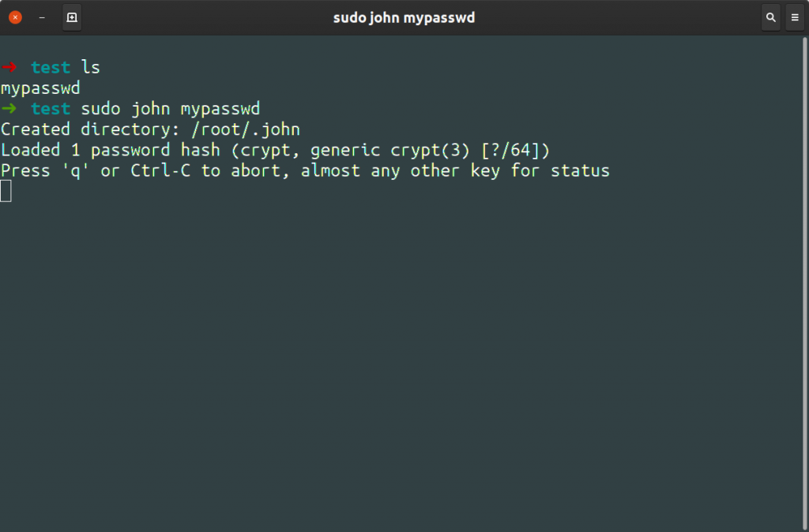The width and height of the screenshot is (809, 532).
Task: Open the hamburger menu in the header
Action: click(x=795, y=17)
